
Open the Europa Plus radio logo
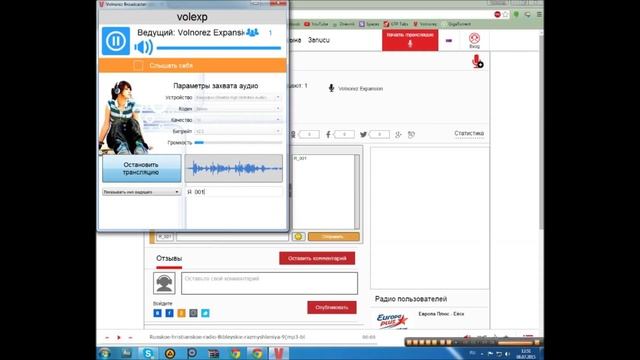click(x=391, y=320)
